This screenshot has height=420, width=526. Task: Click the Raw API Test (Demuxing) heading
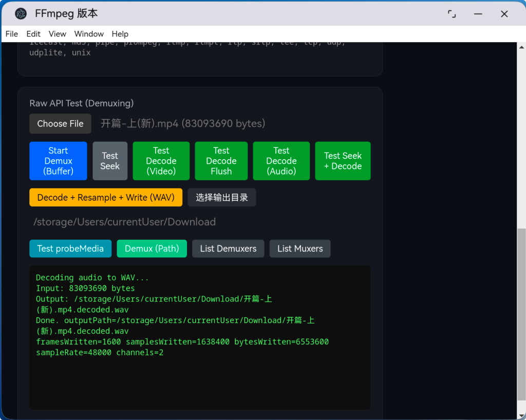point(82,103)
